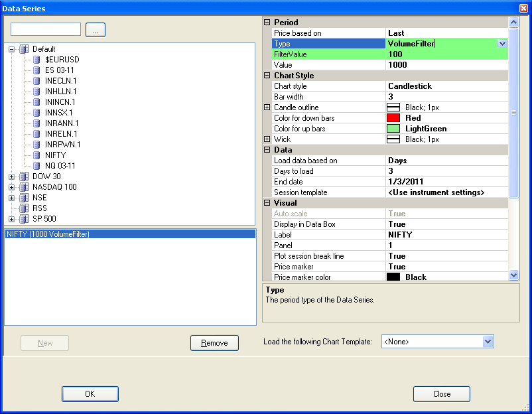Select the Red color for down bars
Viewport: 532px width, 414px height.
pos(393,117)
